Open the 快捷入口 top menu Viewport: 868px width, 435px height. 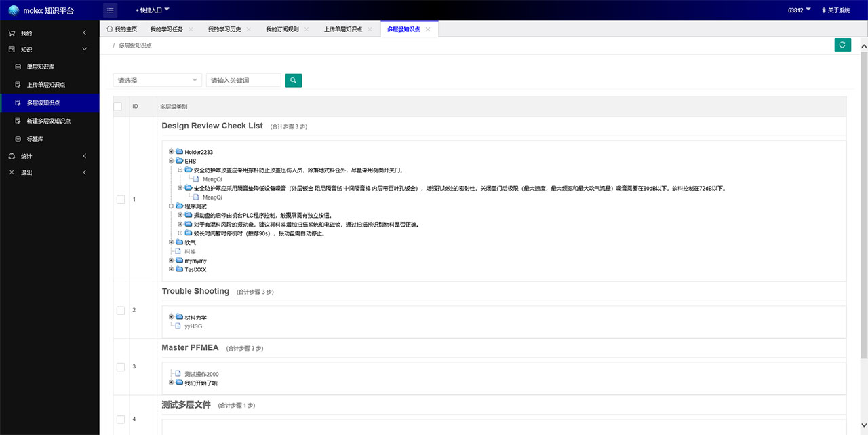[x=153, y=10]
